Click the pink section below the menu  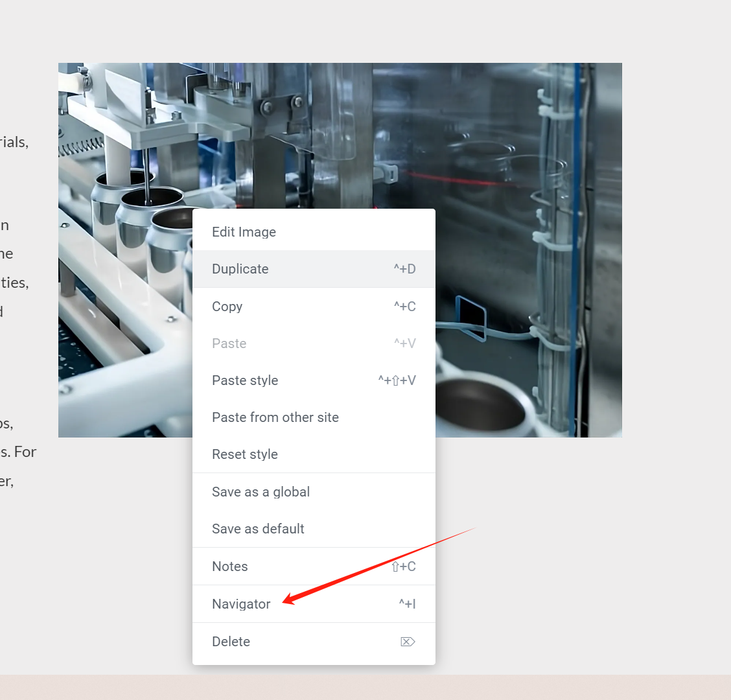[365, 687]
